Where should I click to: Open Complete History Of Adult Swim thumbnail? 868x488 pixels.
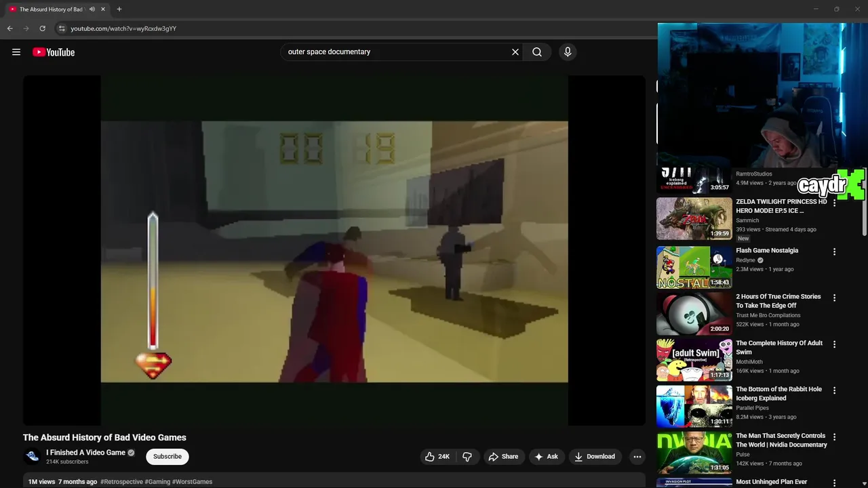[x=694, y=360]
